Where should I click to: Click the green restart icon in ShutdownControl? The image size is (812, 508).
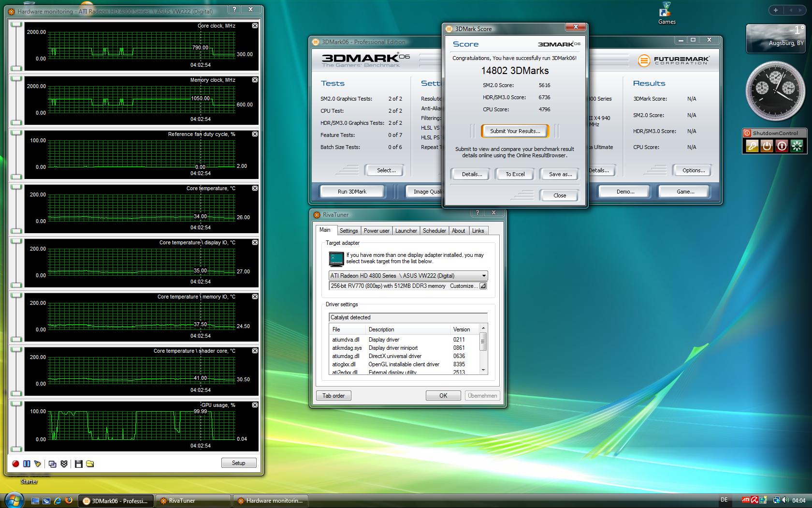pyautogui.click(x=797, y=146)
